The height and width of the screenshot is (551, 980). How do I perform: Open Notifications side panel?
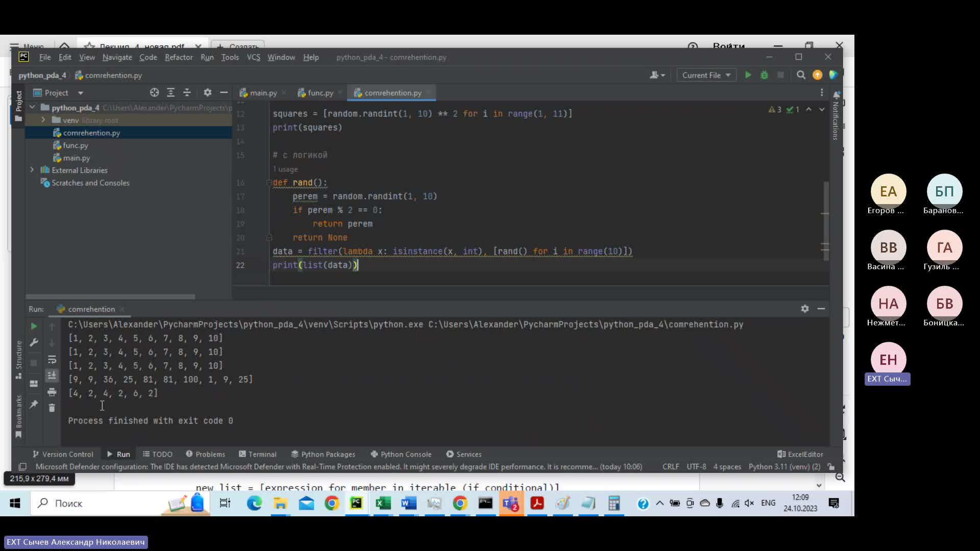(x=836, y=116)
